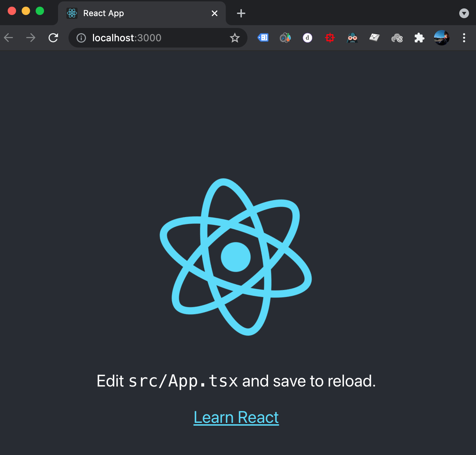This screenshot has width=476, height=455.
Task: Click the large React logo image
Action: tap(236, 257)
